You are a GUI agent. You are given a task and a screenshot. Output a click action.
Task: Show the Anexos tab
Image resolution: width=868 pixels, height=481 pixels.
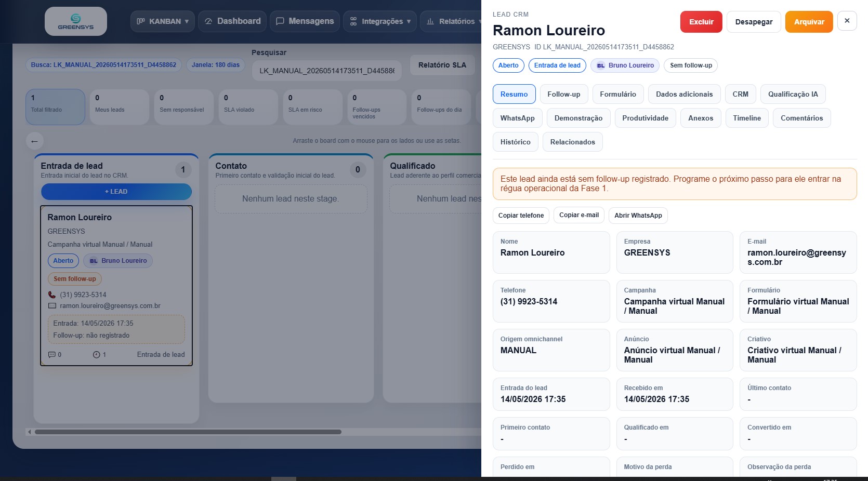[701, 118]
